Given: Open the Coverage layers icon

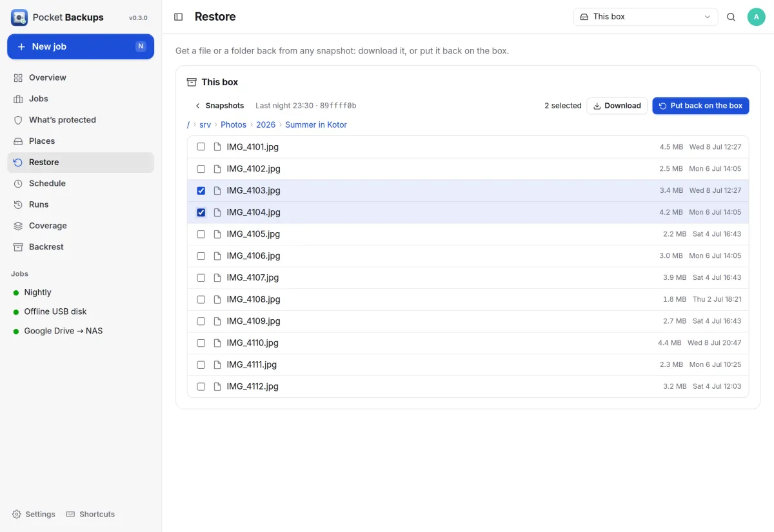Looking at the screenshot, I should (18, 226).
